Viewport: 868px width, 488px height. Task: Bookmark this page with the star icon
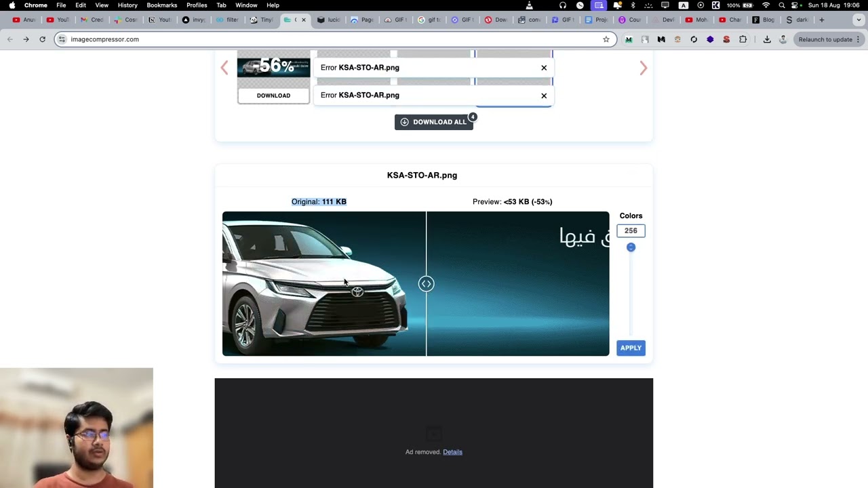point(606,39)
